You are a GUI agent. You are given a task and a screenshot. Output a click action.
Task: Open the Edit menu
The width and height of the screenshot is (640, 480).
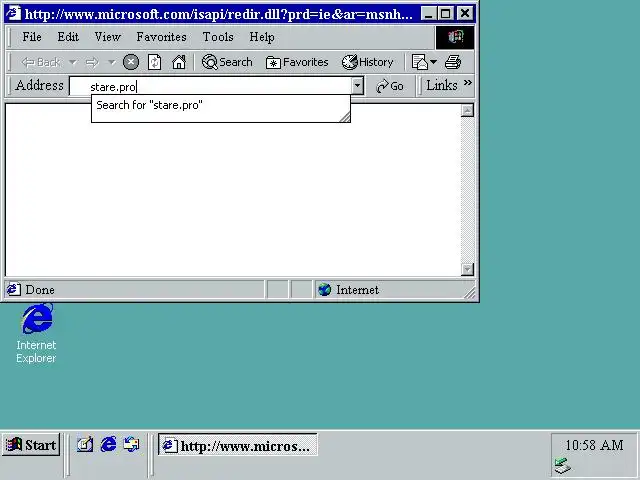[68, 37]
